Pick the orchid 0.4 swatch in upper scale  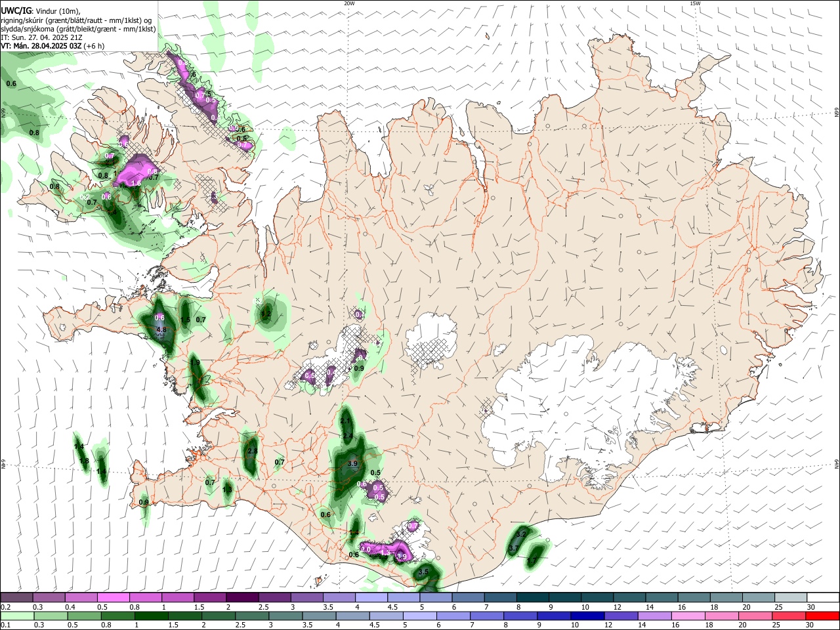click(81, 597)
